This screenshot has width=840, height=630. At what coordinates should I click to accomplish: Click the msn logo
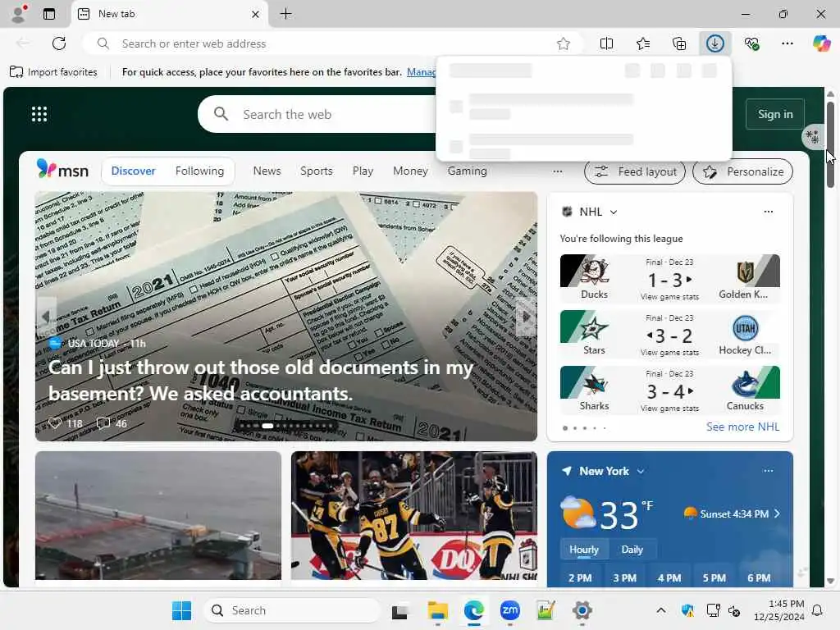tap(62, 171)
